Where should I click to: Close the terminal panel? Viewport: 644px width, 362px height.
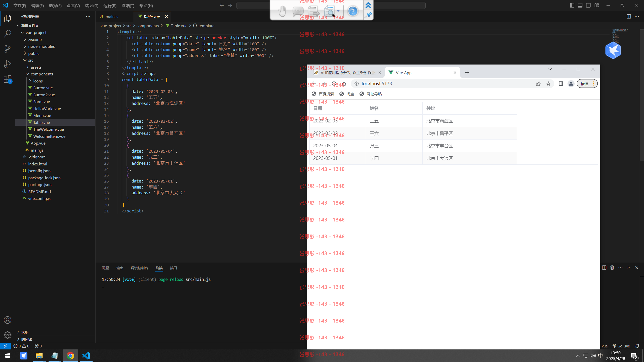[637, 268]
